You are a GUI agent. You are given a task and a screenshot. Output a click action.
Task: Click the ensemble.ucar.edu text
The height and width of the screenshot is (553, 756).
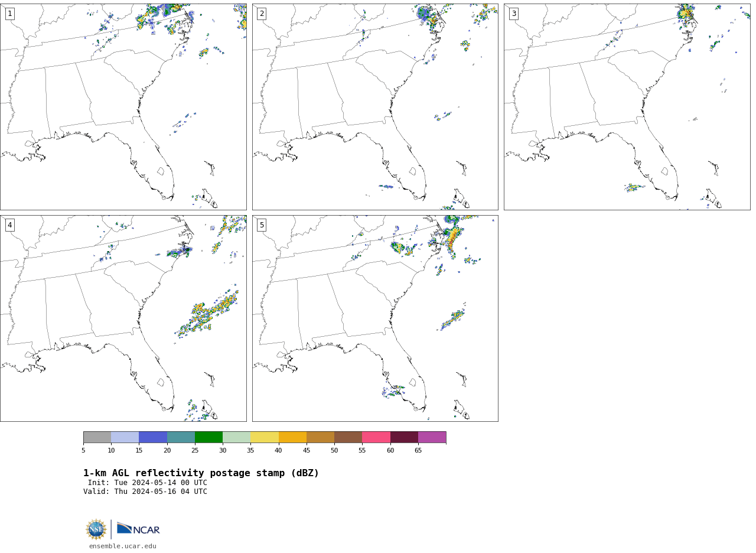click(123, 547)
